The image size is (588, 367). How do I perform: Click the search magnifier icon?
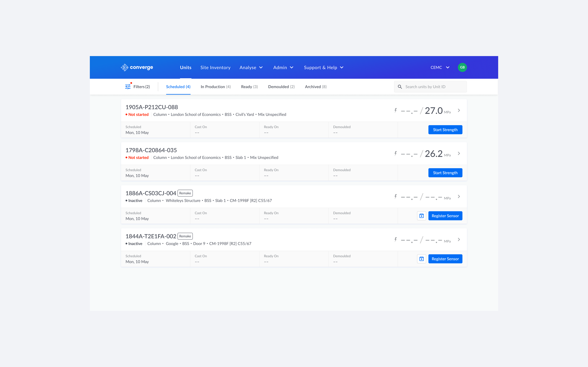[x=400, y=87]
